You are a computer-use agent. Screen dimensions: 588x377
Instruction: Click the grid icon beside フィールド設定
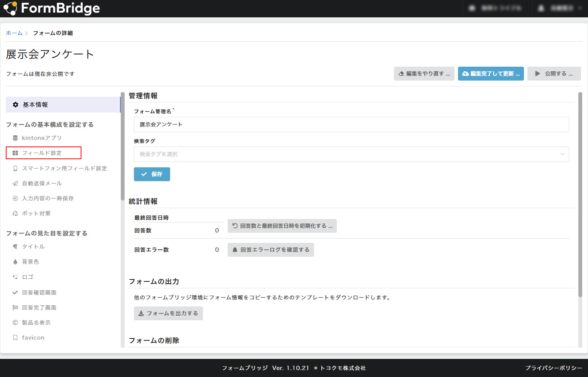pyautogui.click(x=15, y=153)
